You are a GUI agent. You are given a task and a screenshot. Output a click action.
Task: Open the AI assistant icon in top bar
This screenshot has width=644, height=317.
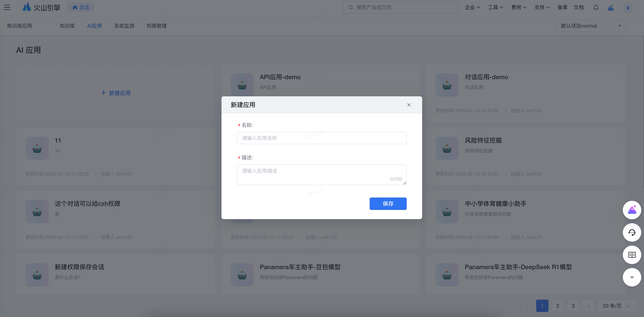point(611,8)
